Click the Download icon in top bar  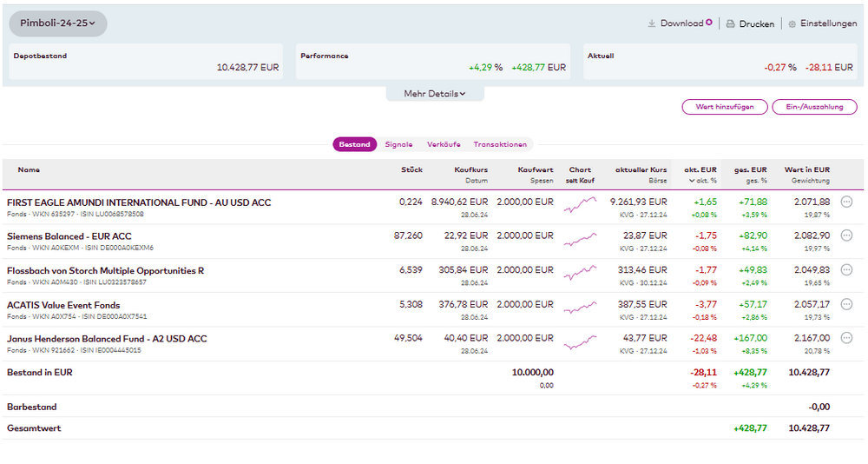pos(652,23)
